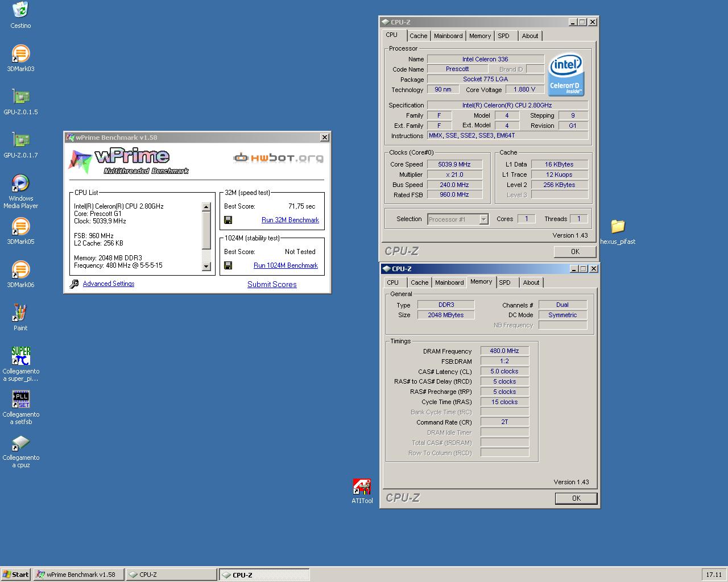
Task: Click the Intel Celeron D logo
Action: 566,74
